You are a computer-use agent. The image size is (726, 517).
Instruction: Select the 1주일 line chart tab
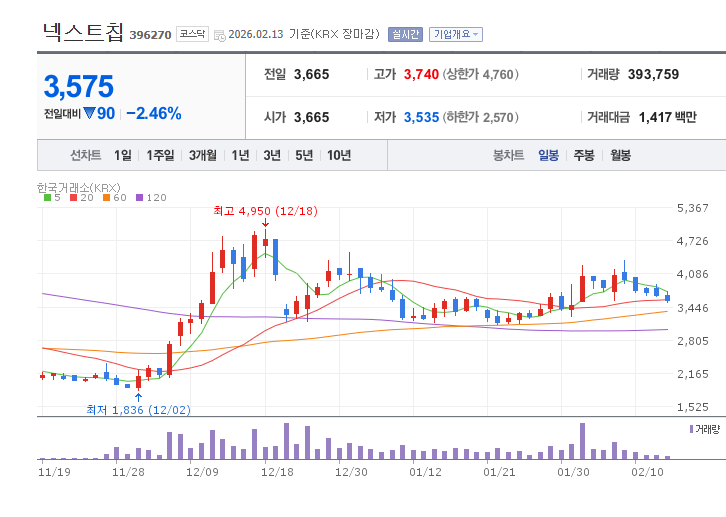click(x=160, y=155)
